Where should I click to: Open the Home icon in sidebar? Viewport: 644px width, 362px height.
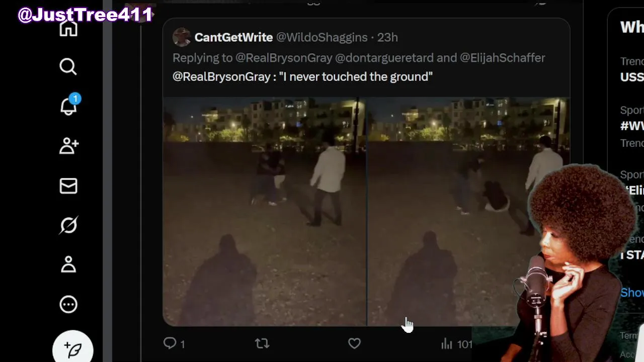68,28
